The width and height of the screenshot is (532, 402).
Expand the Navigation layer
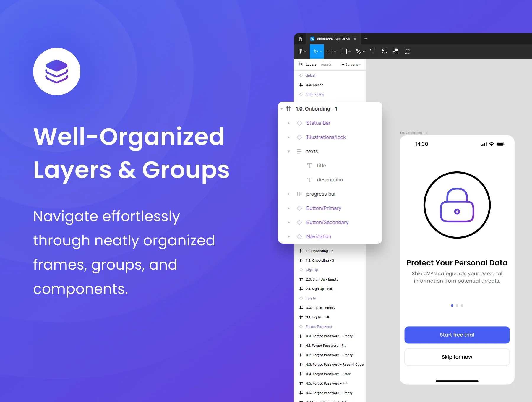(289, 236)
